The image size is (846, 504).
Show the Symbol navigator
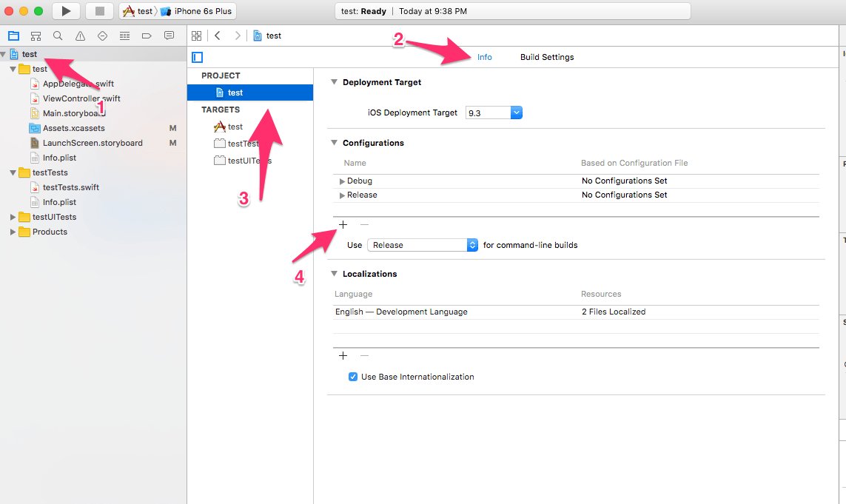pyautogui.click(x=36, y=36)
